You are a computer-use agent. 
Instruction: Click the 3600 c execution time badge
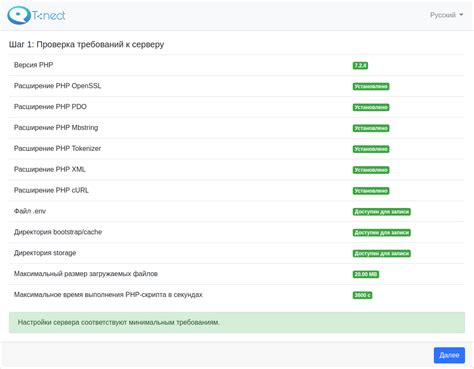362,295
